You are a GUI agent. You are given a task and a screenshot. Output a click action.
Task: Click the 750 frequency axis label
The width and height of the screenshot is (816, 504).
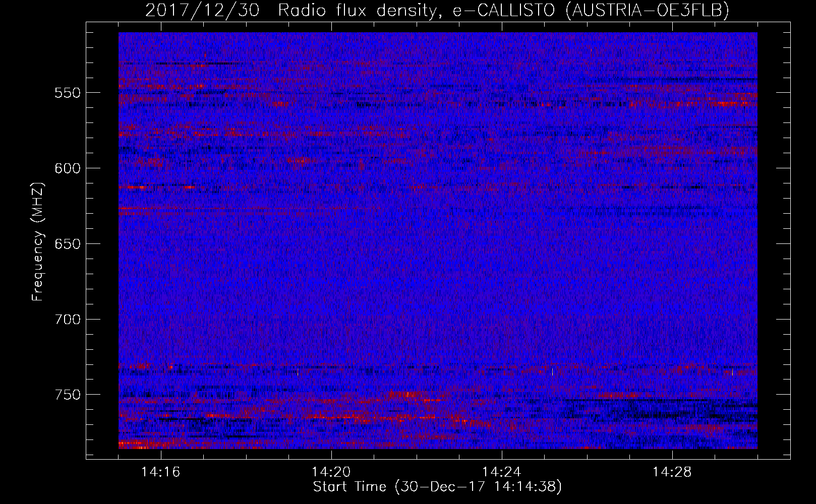pyautogui.click(x=68, y=395)
